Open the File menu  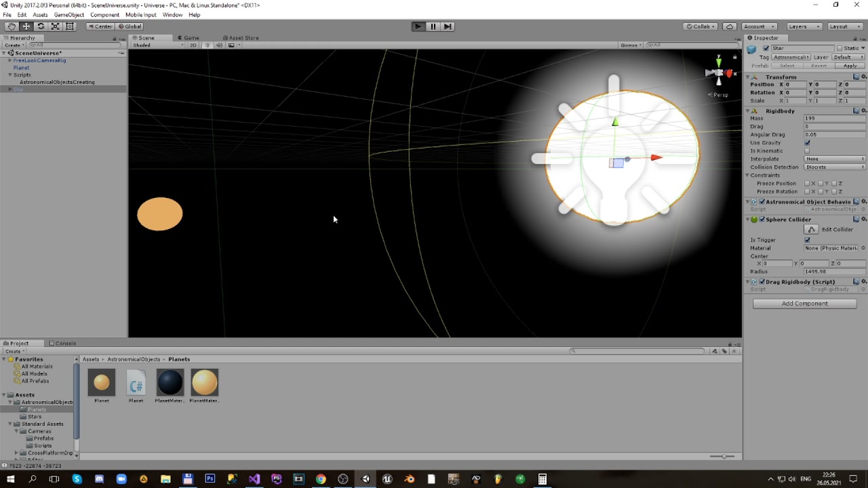7,15
